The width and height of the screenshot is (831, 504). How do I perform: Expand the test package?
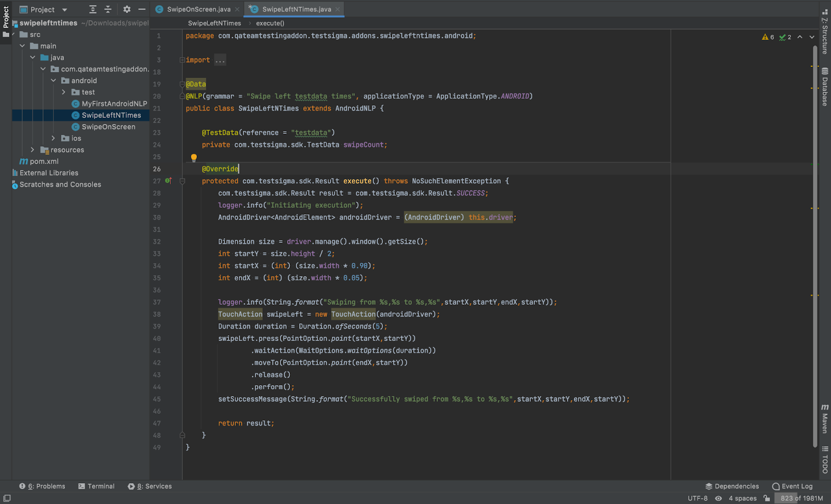tap(64, 92)
